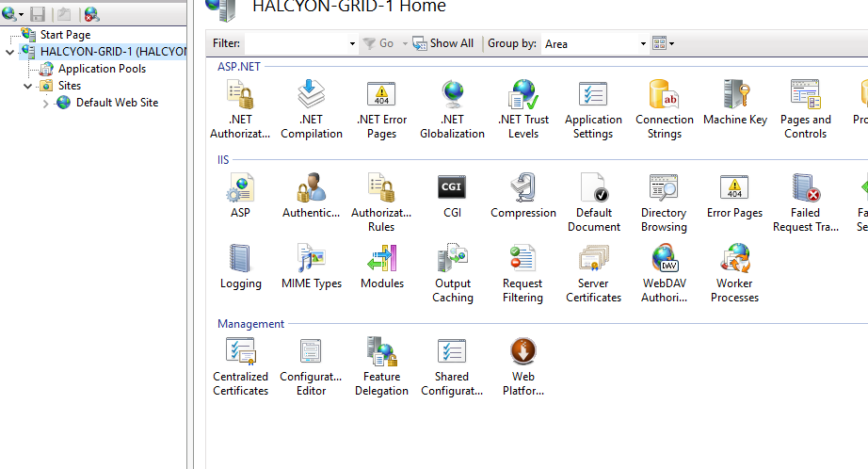Open the Go button dropdown arrow

[405, 43]
